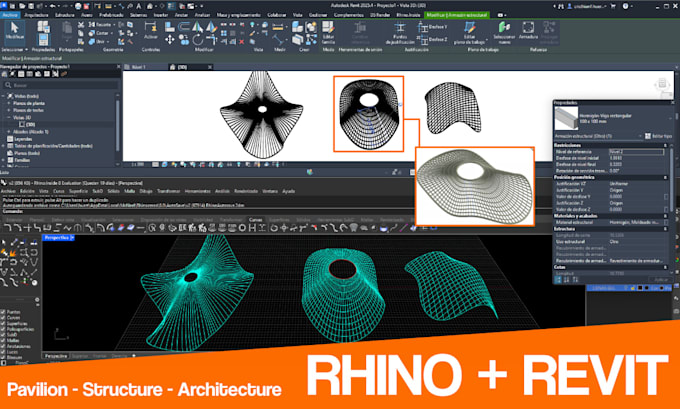Click the project browser search field

click(x=60, y=85)
